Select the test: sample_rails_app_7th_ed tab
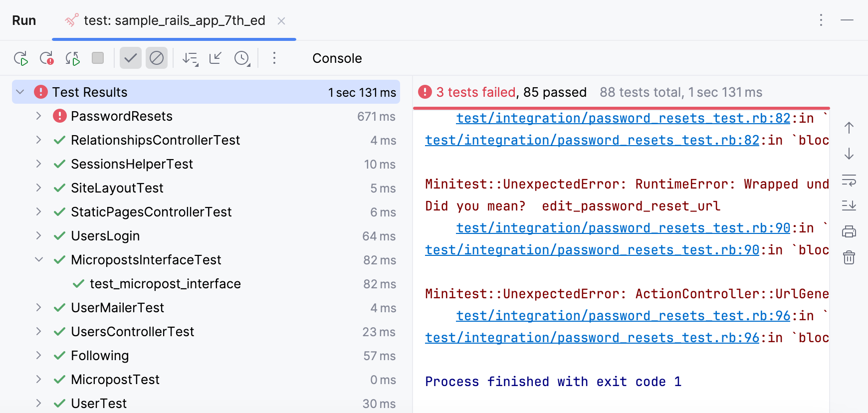The image size is (868, 413). pyautogui.click(x=174, y=20)
